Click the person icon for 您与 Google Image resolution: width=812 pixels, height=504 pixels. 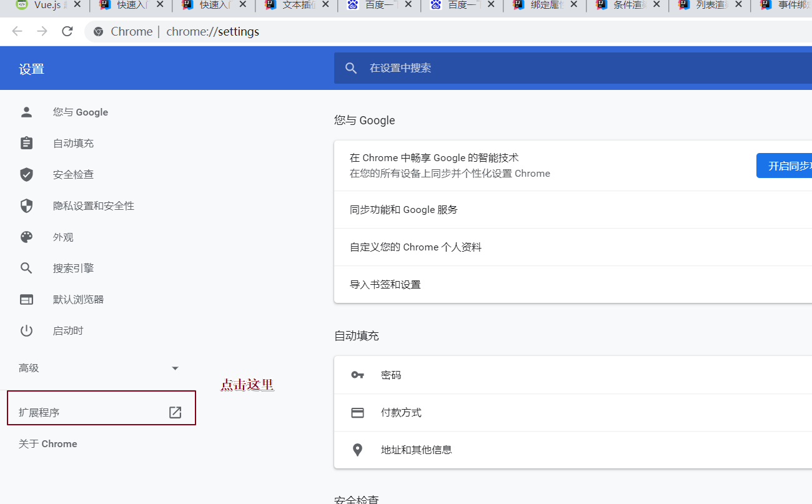[26, 112]
